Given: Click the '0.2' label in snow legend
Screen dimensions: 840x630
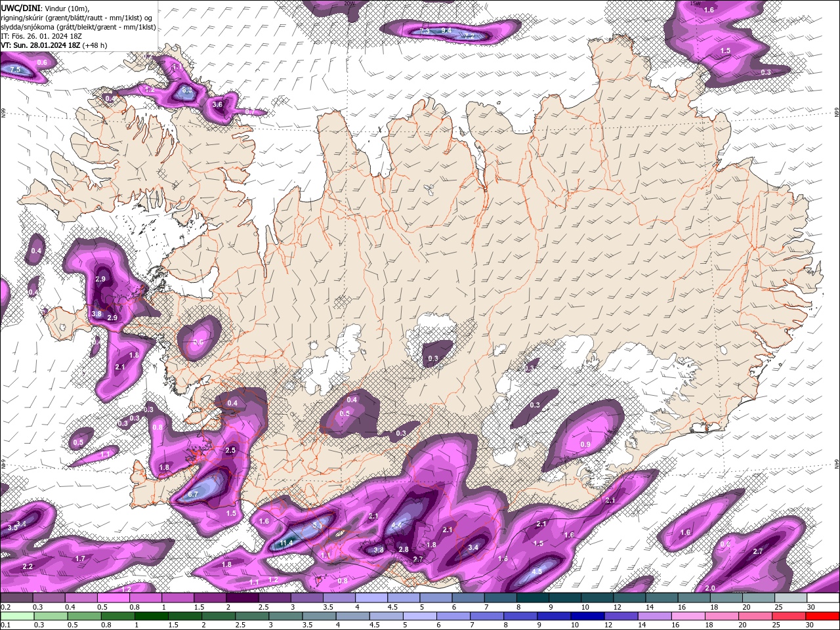Looking at the screenshot, I should click(5, 607).
